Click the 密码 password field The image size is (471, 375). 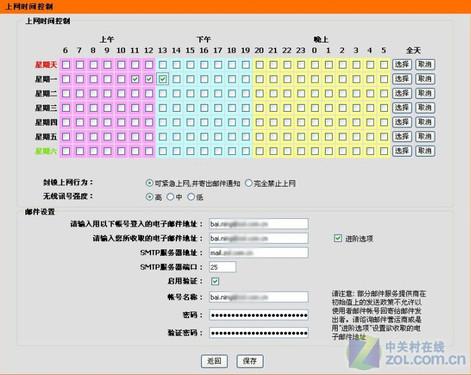click(259, 315)
